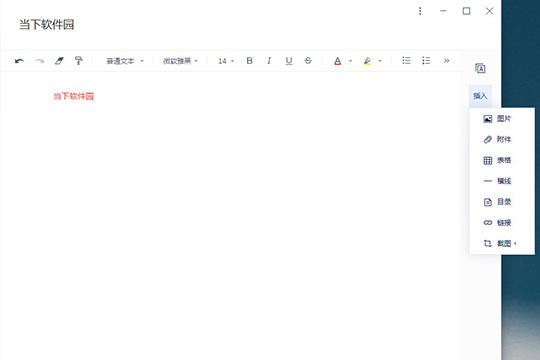This screenshot has height=360, width=540.
Task: Close the note window
Action: click(489, 11)
